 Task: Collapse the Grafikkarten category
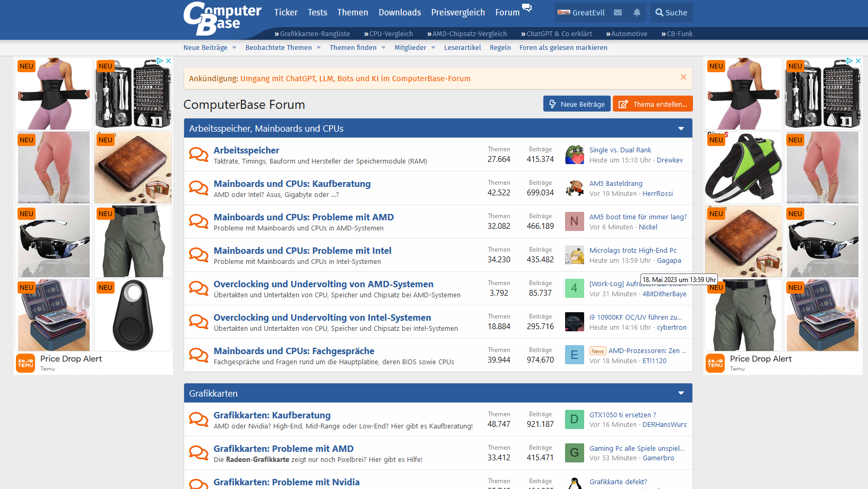tap(681, 393)
